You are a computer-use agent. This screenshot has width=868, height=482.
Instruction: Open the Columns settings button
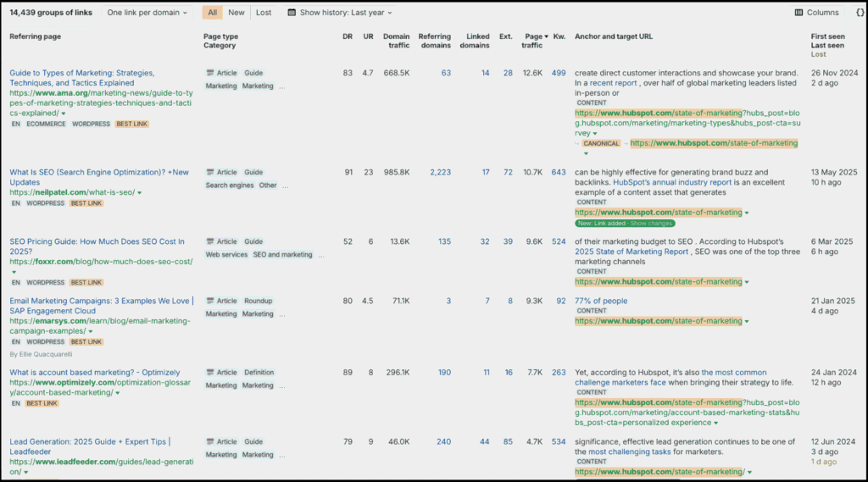point(816,12)
